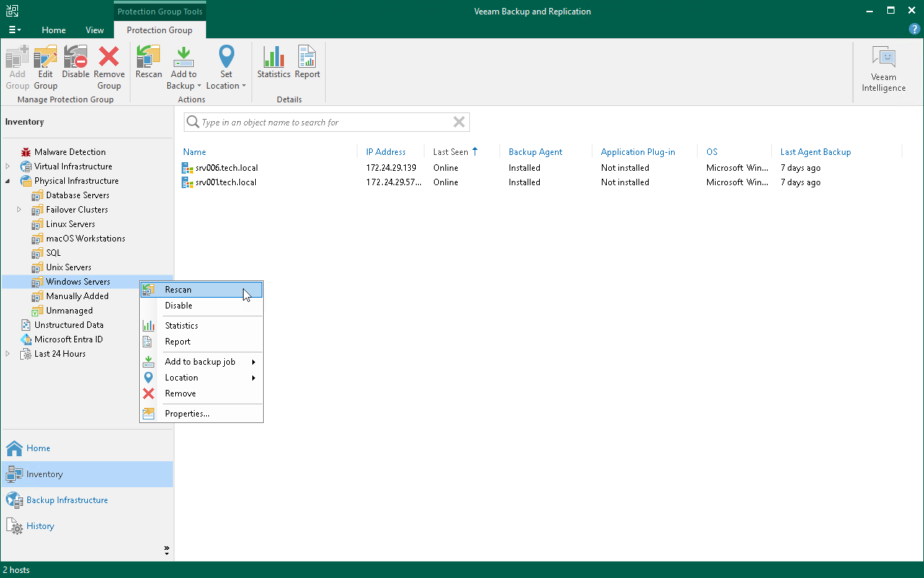
Task: Expand the Virtual Infrastructure tree node
Action: [x=8, y=166]
